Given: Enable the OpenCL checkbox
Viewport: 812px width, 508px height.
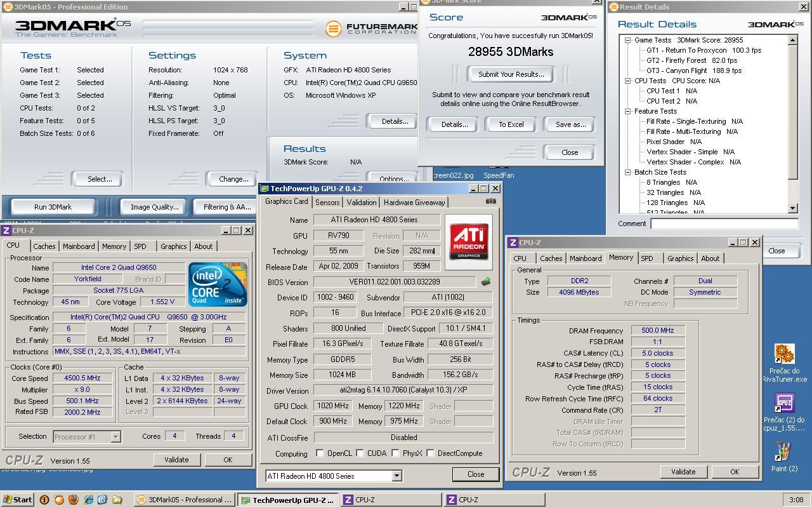Looking at the screenshot, I should (x=320, y=453).
